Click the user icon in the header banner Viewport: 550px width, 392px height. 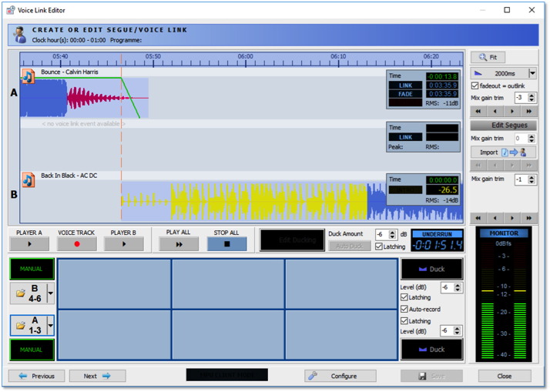pyautogui.click(x=20, y=35)
